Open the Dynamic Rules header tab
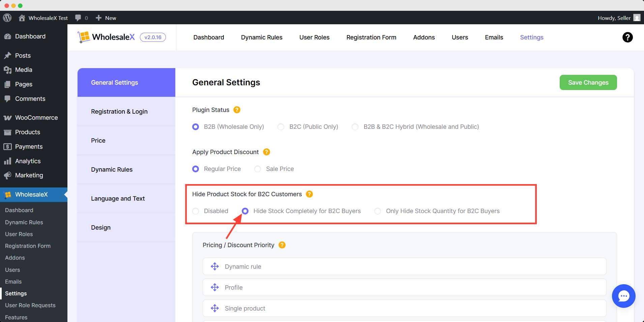The width and height of the screenshot is (644, 322). (262, 37)
